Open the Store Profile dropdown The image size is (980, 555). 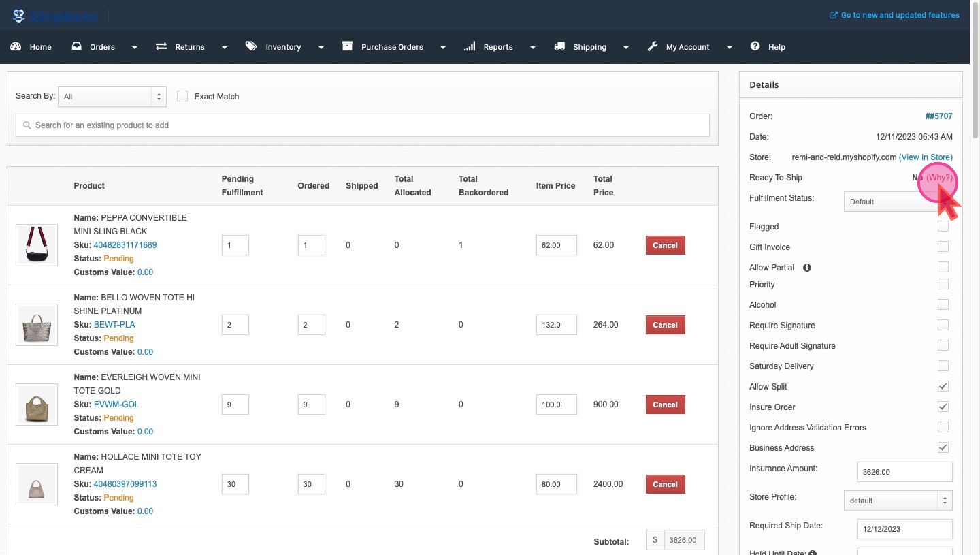(x=898, y=501)
